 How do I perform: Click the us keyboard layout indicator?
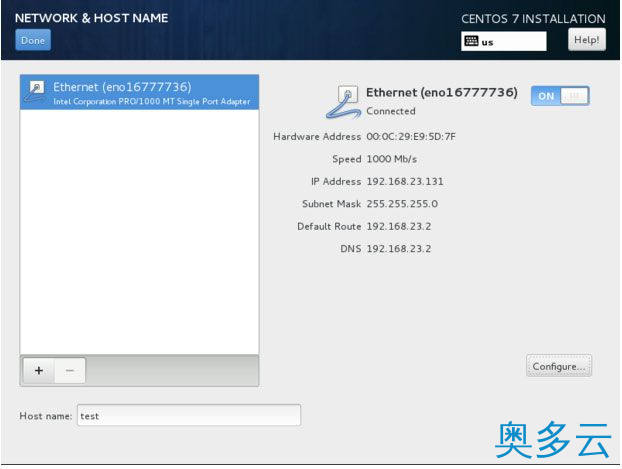click(503, 41)
